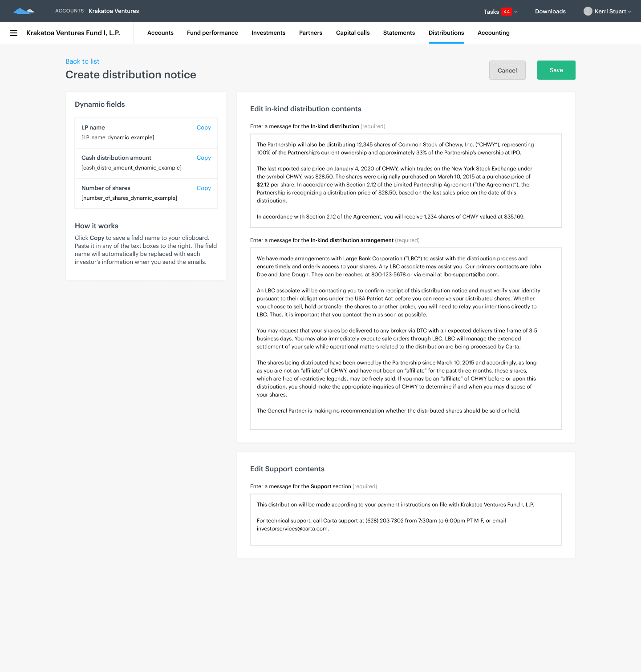Image resolution: width=641 pixels, height=672 pixels.
Task: Click the Kerri Stuart name label
Action: 610,12
